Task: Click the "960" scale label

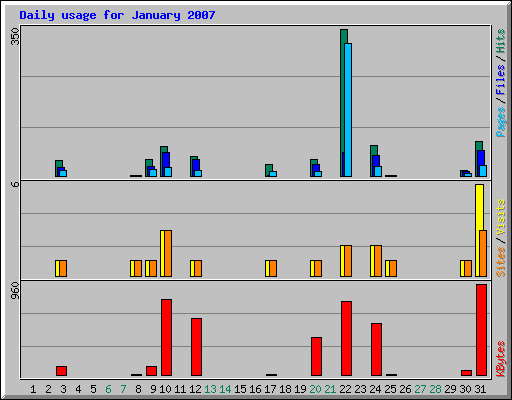Action: 15,290
